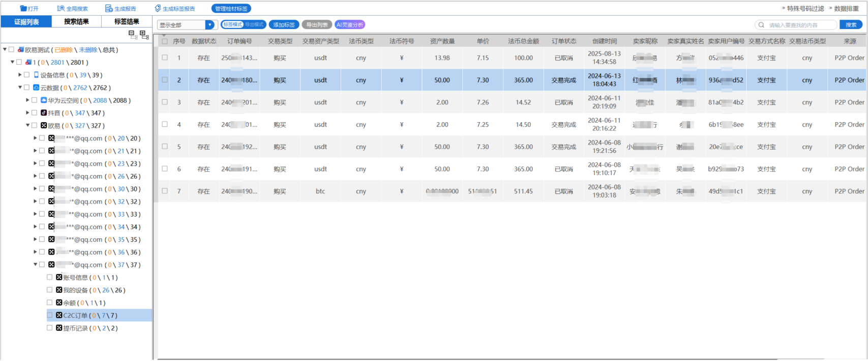Viewport: 868px width, 361px height.
Task: Click the 设备信息 phone icon in tree
Action: point(36,75)
